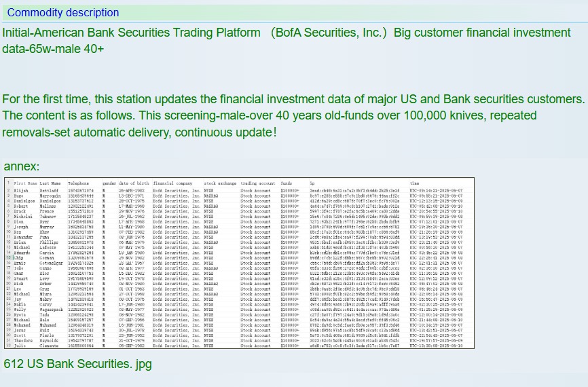Screen dimensions: 588x387
Task: Click the First Name column header
Action: coord(25,183)
